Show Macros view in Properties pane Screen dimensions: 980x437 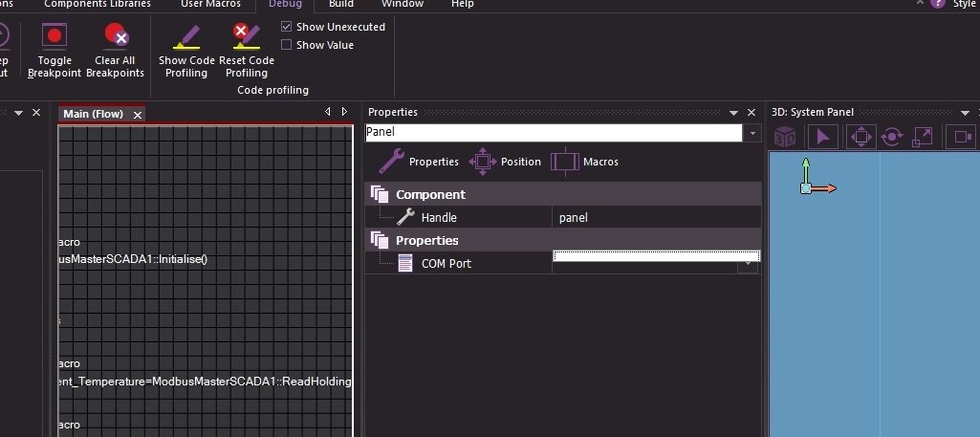[x=585, y=162]
